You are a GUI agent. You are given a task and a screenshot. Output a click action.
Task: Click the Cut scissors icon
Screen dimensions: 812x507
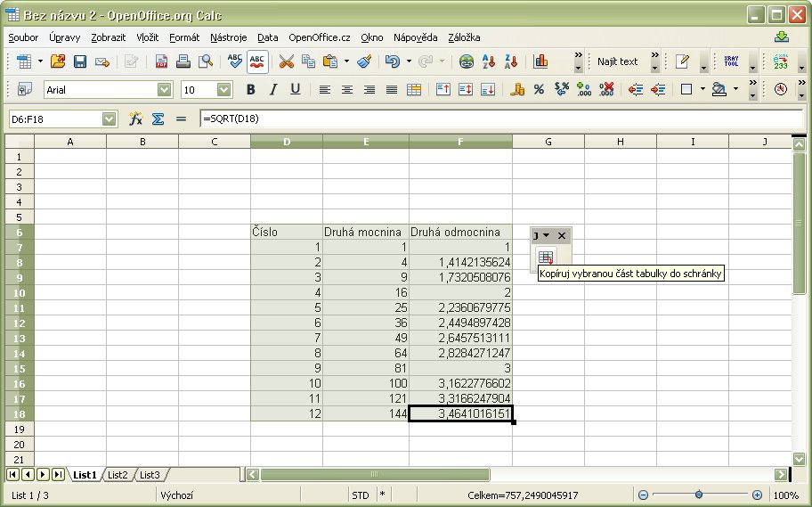coord(286,61)
